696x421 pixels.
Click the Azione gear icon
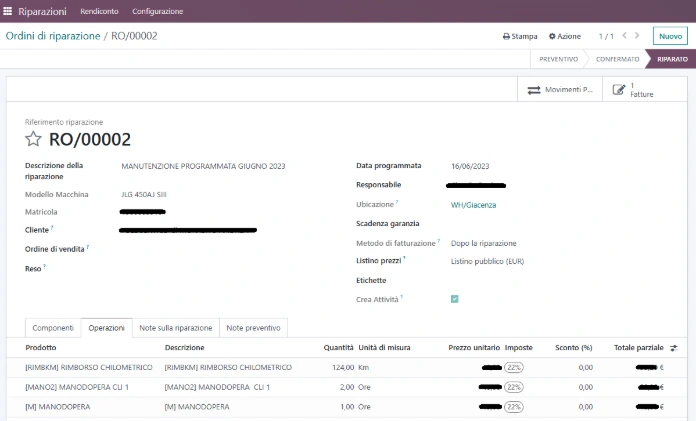(x=552, y=36)
